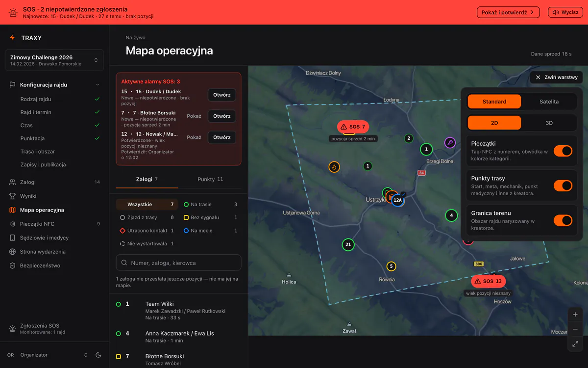Click the purple mechanic wrench marker
Image resolution: width=588 pixels, height=368 pixels.
[450, 143]
